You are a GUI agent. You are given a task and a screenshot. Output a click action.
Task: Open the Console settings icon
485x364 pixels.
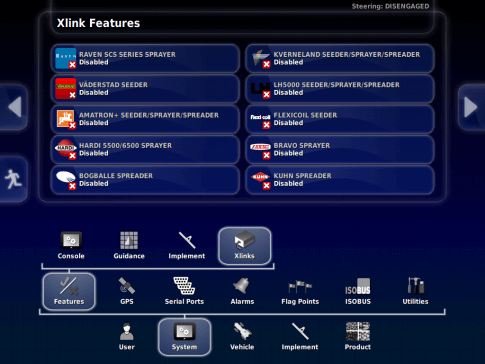pos(71,246)
